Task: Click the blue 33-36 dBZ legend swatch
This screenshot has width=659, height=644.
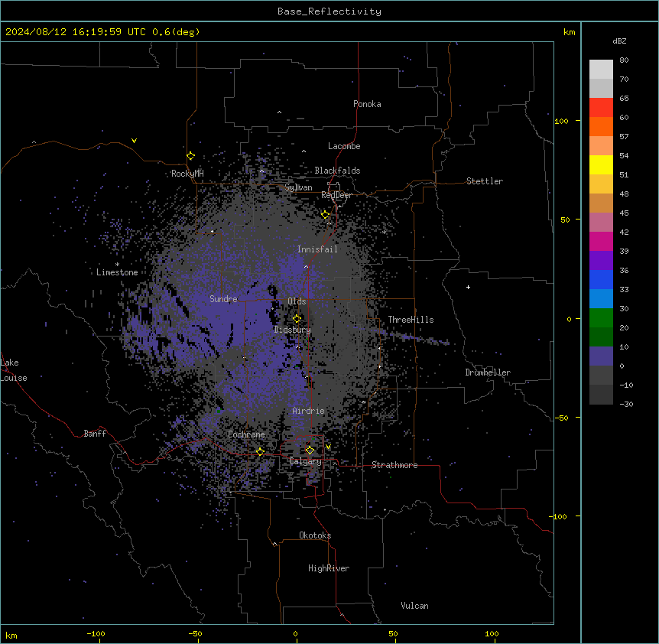Action: pos(601,279)
